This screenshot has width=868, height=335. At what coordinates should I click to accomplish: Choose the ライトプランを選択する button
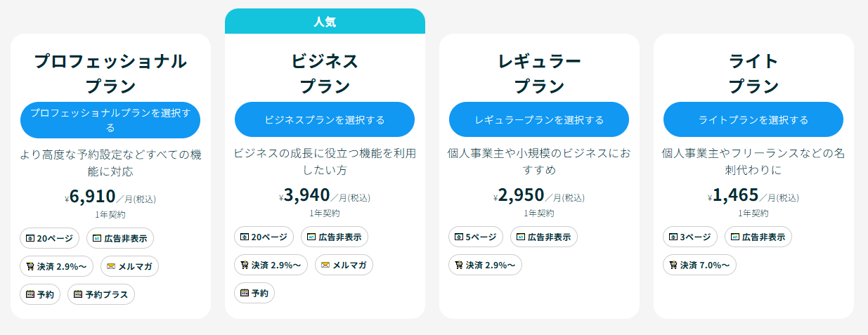point(753,119)
